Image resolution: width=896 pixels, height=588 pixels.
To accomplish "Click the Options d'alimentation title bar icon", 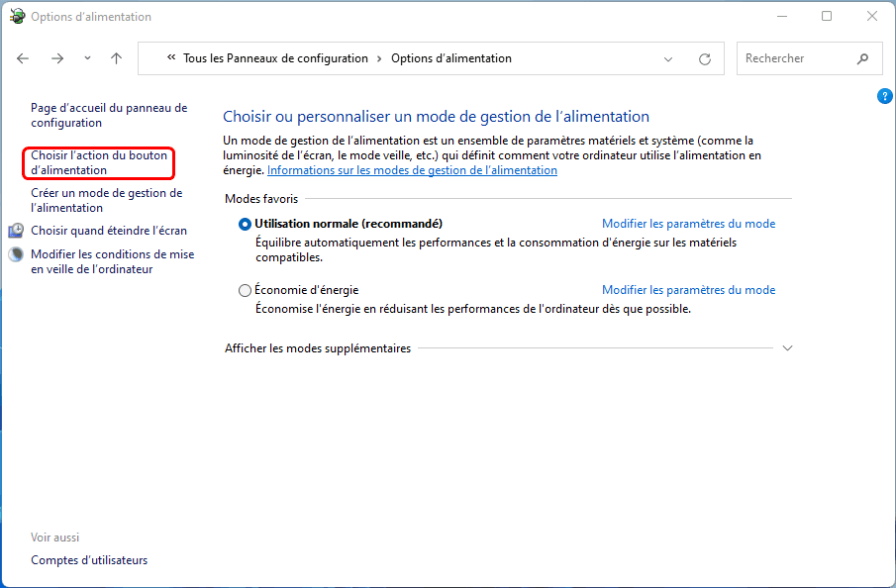I will click(18, 17).
